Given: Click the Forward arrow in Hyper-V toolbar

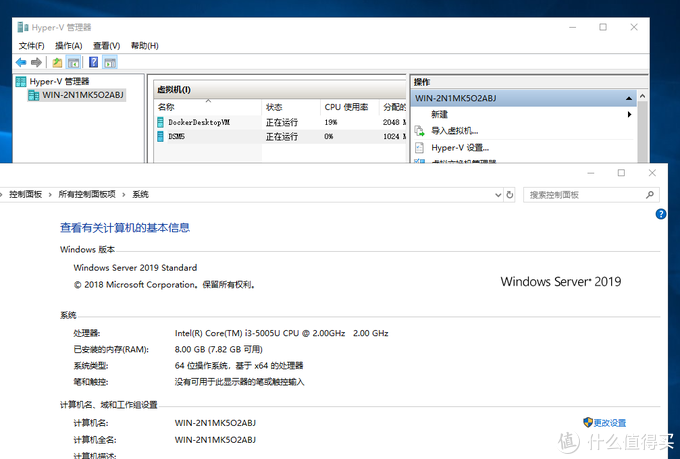Looking at the screenshot, I should coord(36,62).
